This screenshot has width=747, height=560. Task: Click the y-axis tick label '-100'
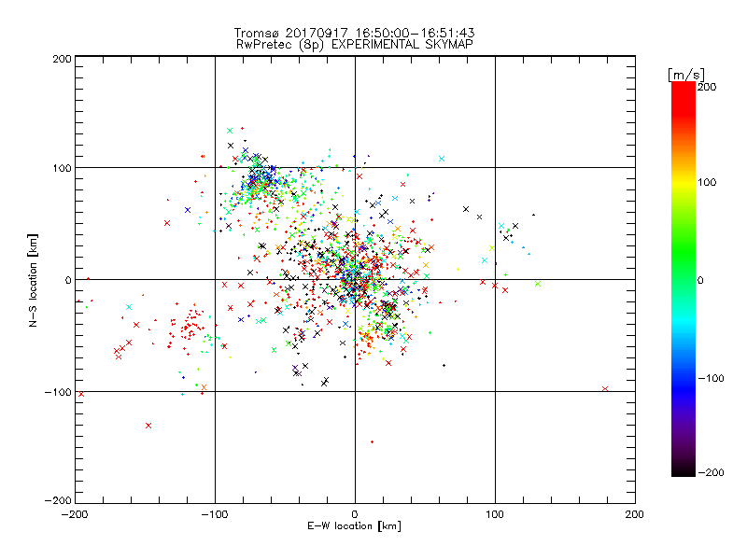tap(58, 392)
